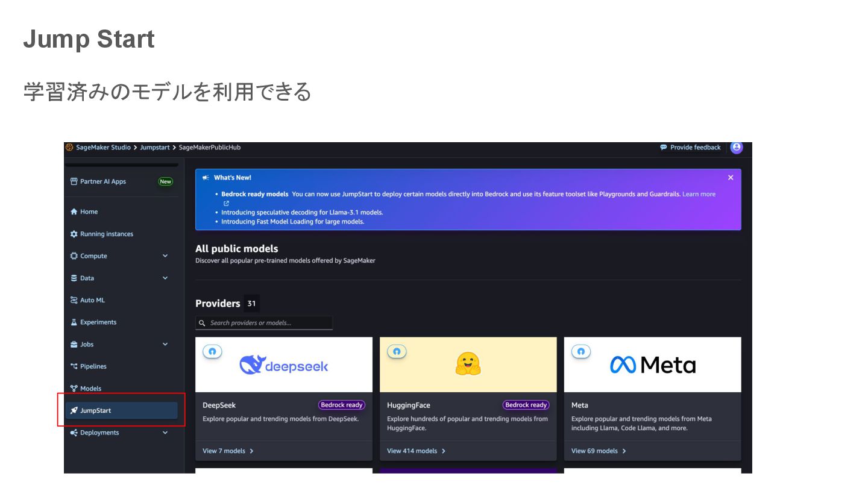The height and width of the screenshot is (488, 868).
Task: Click the Deployments share icon
Action: pos(74,433)
